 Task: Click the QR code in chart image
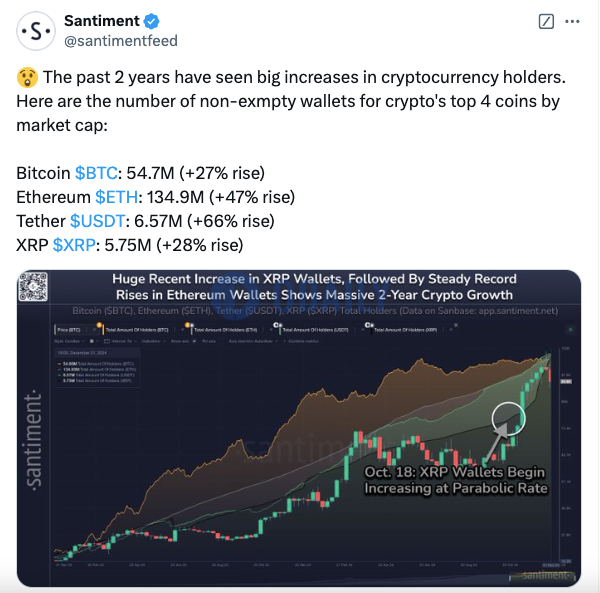tap(33, 286)
